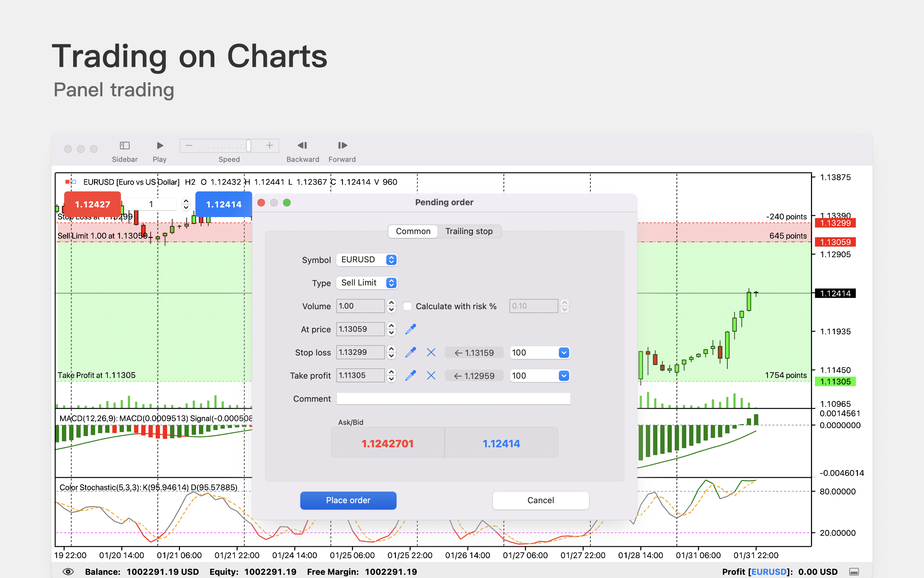Click the panel volume field showing 1
The image size is (924, 578).
151,205
